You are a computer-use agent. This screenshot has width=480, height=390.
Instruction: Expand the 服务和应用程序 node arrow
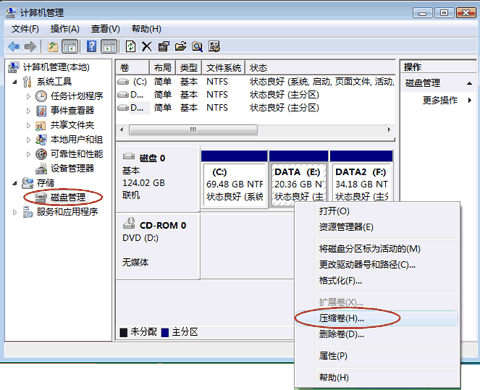[15, 212]
